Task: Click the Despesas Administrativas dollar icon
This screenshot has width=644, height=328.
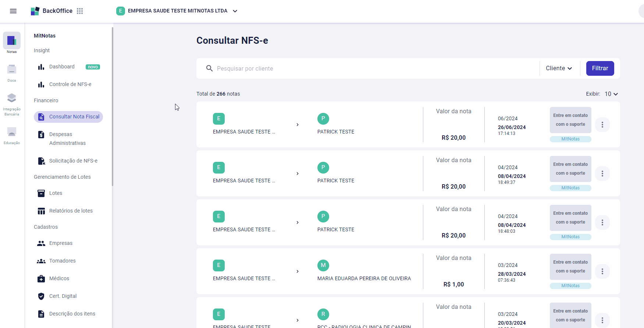Action: point(41,135)
